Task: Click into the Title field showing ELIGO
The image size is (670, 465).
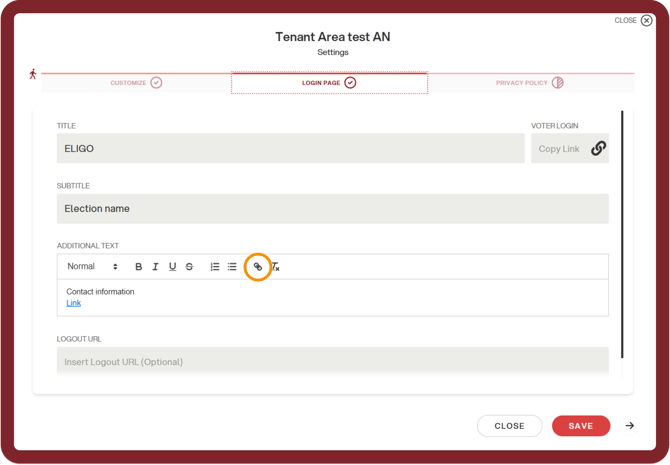Action: (x=291, y=148)
